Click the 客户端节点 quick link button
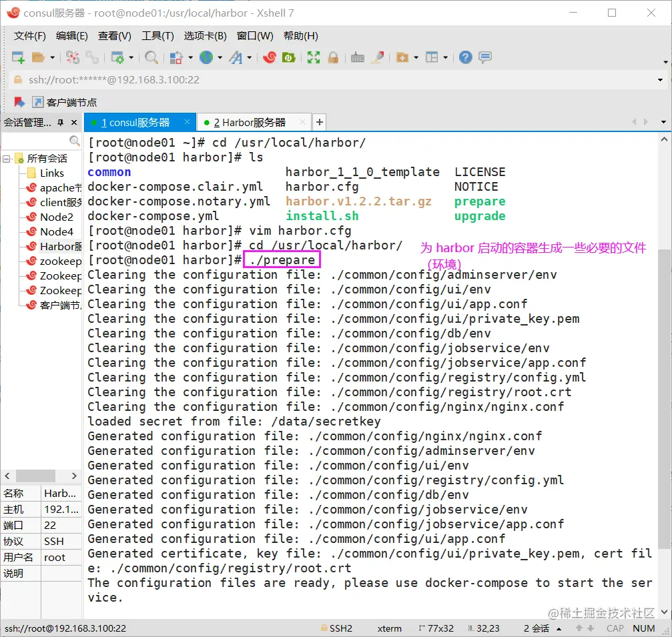Image resolution: width=672 pixels, height=637 pixels. point(65,102)
